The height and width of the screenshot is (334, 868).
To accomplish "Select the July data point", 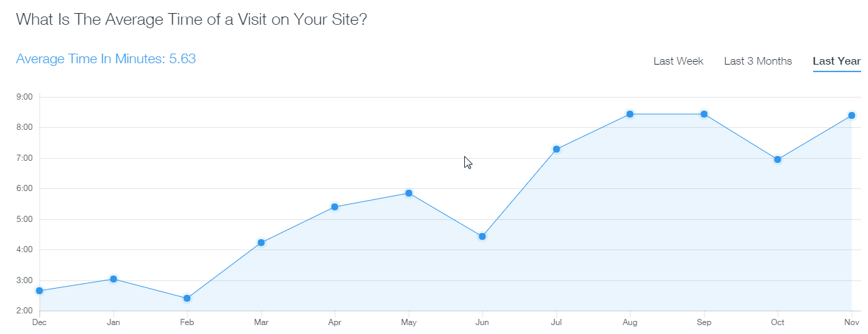I will 556,149.
